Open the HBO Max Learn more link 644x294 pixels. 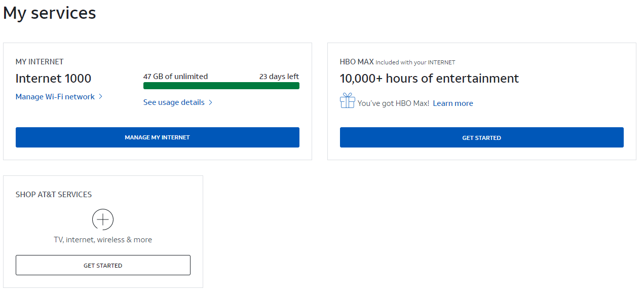click(453, 103)
